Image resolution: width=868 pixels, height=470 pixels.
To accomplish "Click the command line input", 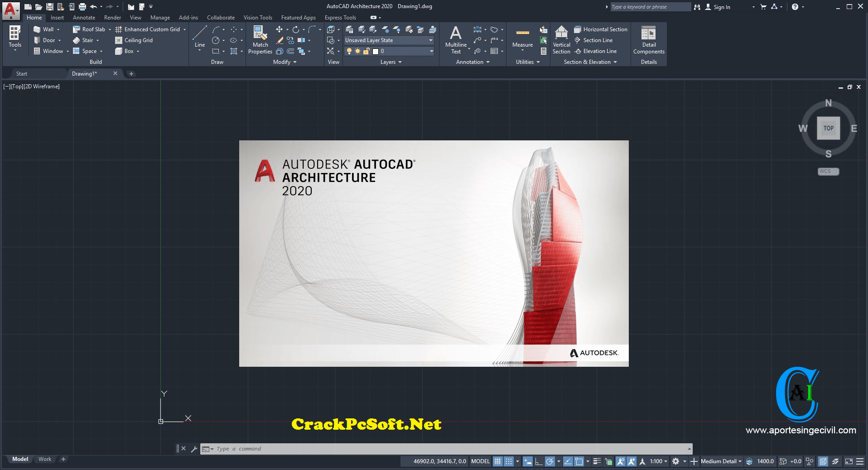I will point(451,449).
